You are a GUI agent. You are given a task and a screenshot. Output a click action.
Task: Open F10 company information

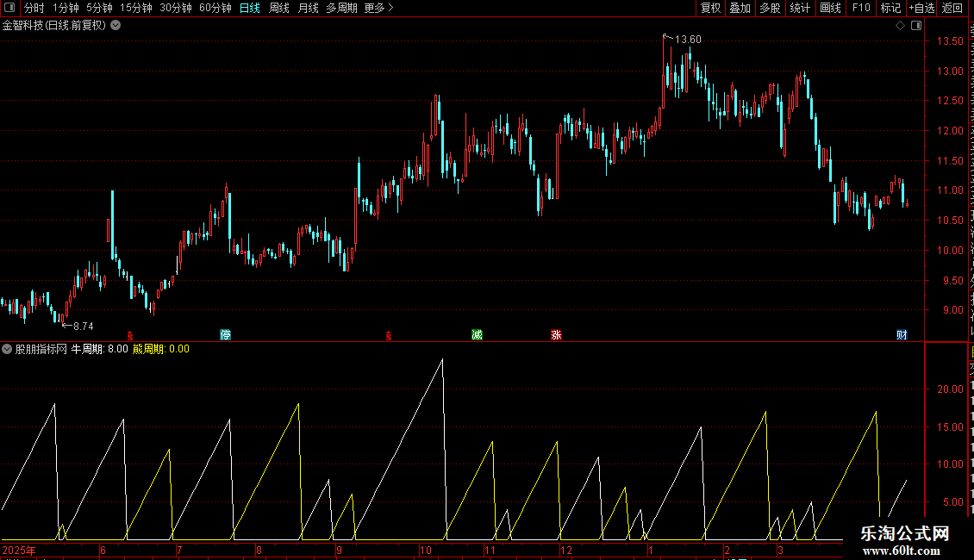861,8
